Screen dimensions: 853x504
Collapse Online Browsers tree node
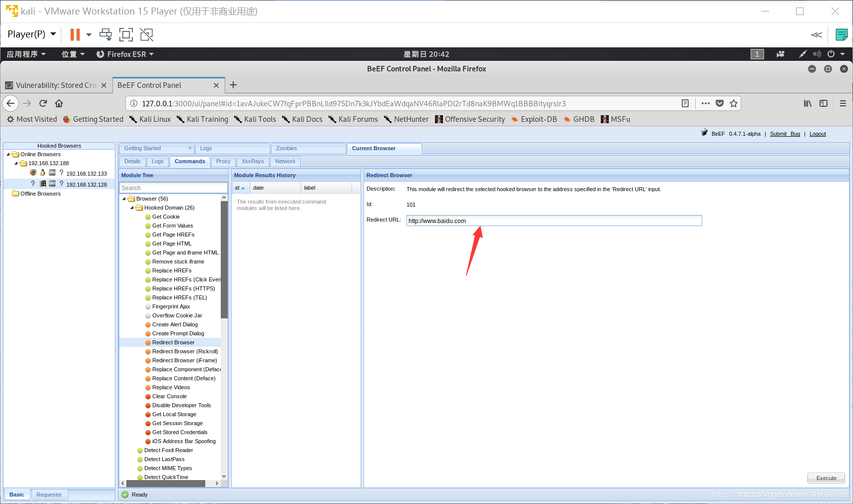[8, 154]
